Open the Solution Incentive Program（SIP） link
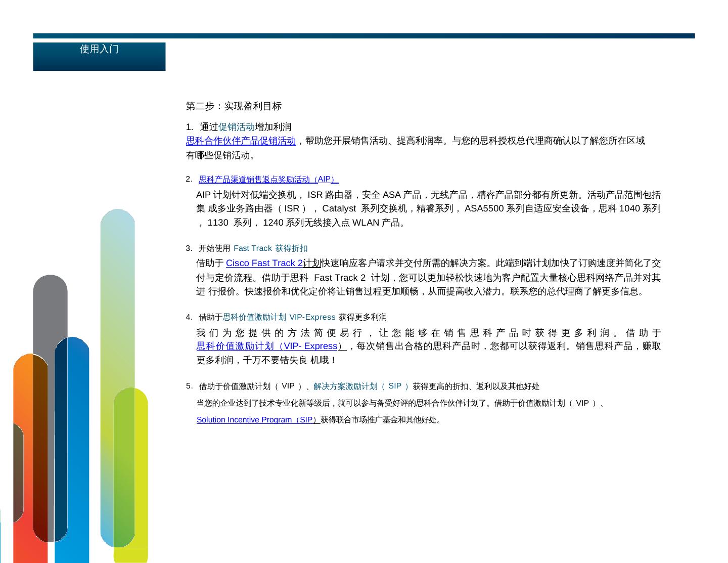Image resolution: width=728 pixels, height=563 pixels. coord(258,420)
